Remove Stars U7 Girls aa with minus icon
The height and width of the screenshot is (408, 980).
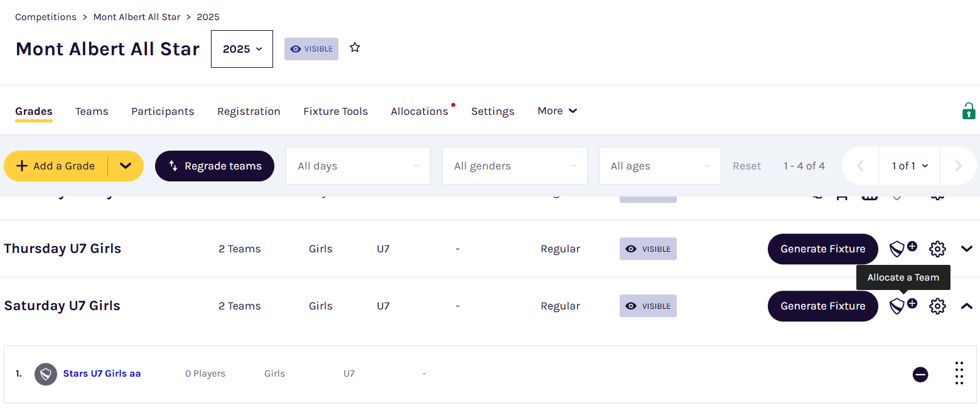click(x=920, y=375)
